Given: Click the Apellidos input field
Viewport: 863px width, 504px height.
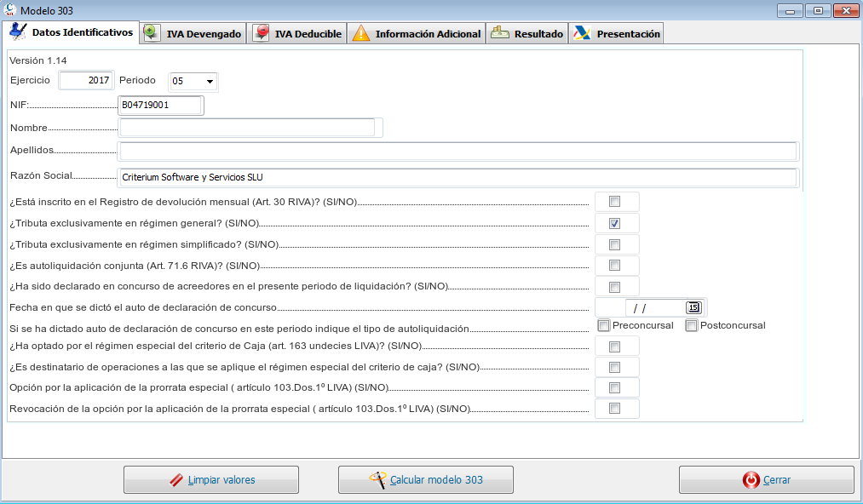Looking at the screenshot, I should [x=458, y=151].
